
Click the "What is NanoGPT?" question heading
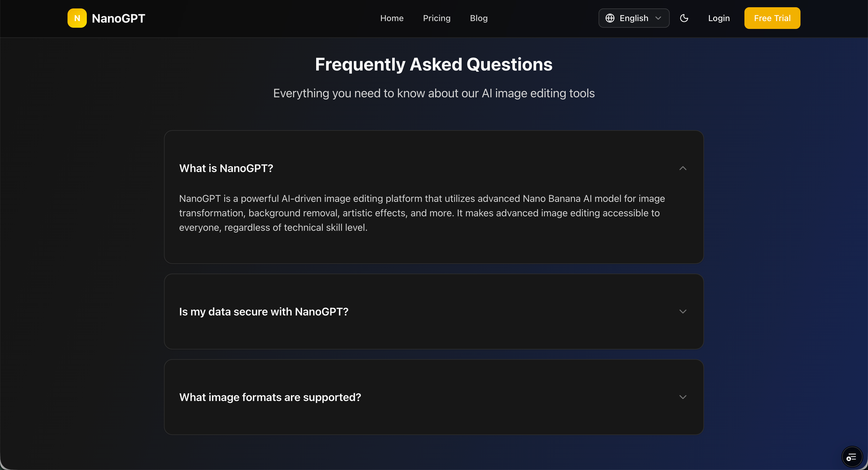click(226, 168)
